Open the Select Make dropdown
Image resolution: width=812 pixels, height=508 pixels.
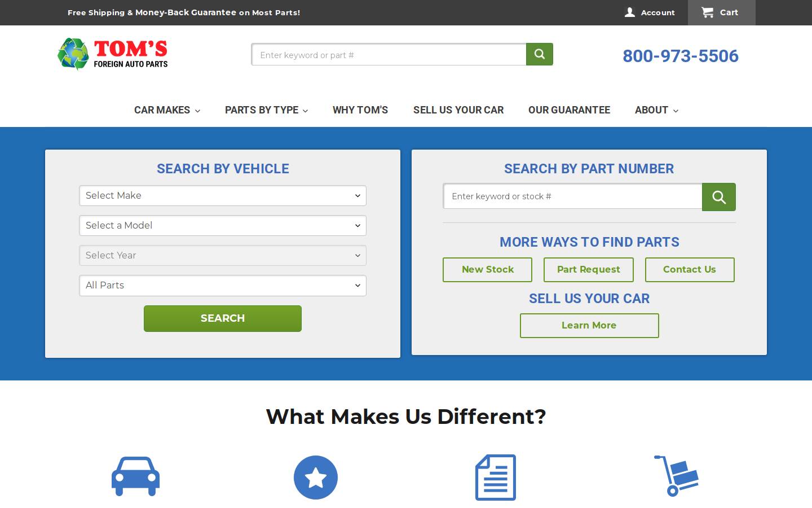coord(223,196)
